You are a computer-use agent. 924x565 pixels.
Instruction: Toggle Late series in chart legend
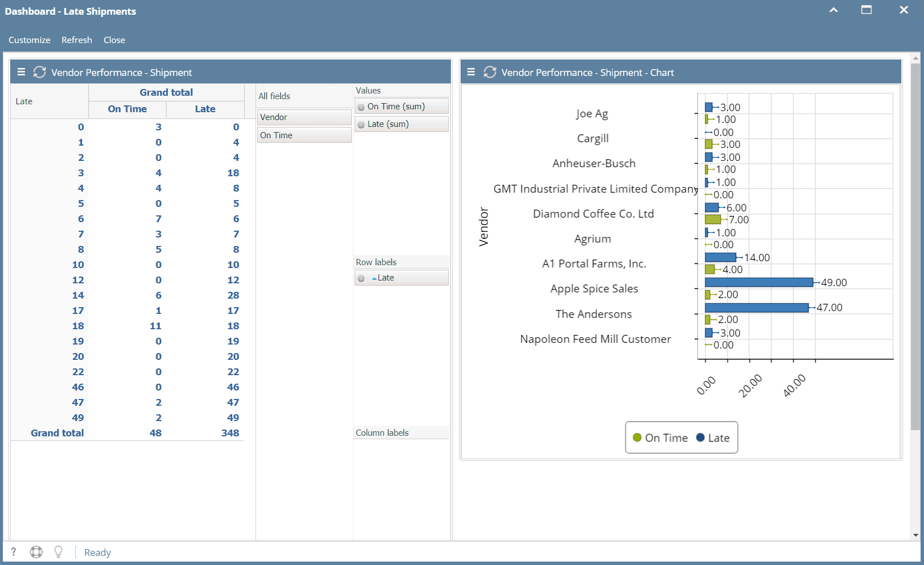click(713, 437)
